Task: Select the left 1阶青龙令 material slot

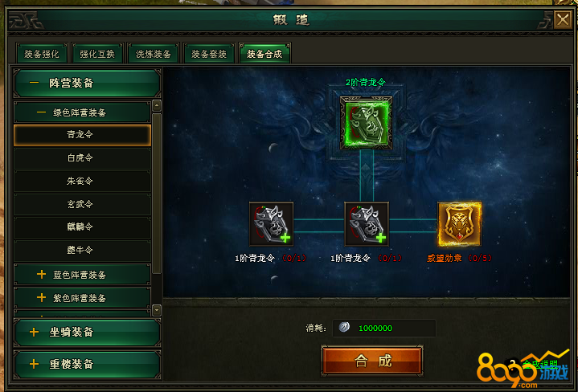Action: (271, 224)
